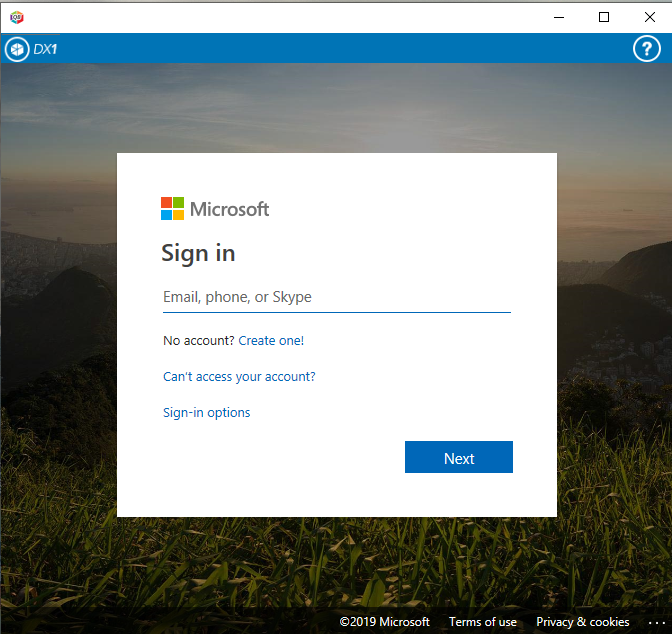Maximize the DX1 window
Image resolution: width=672 pixels, height=634 pixels.
tap(604, 17)
